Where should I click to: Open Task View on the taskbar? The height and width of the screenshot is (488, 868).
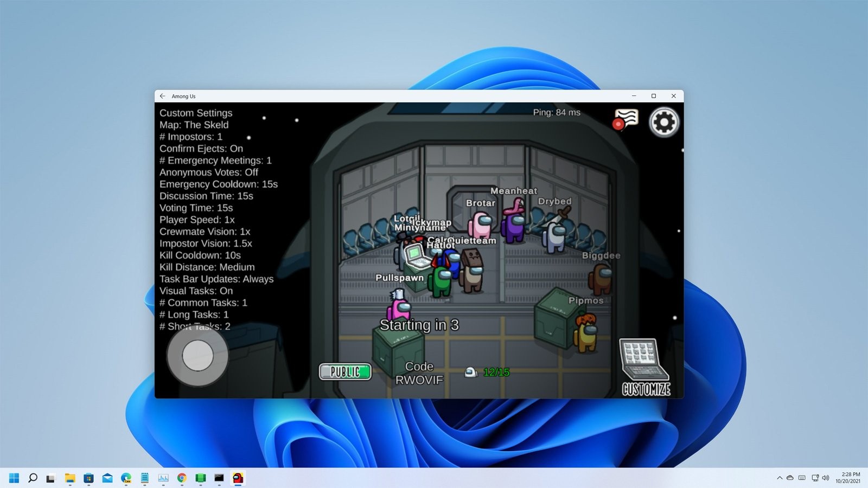click(50, 478)
